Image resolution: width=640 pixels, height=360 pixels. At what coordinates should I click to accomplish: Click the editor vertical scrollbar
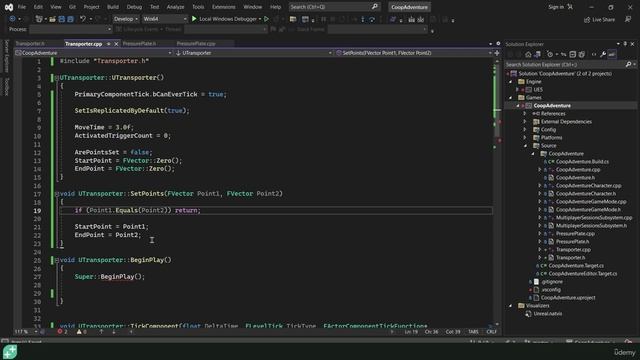click(x=497, y=192)
